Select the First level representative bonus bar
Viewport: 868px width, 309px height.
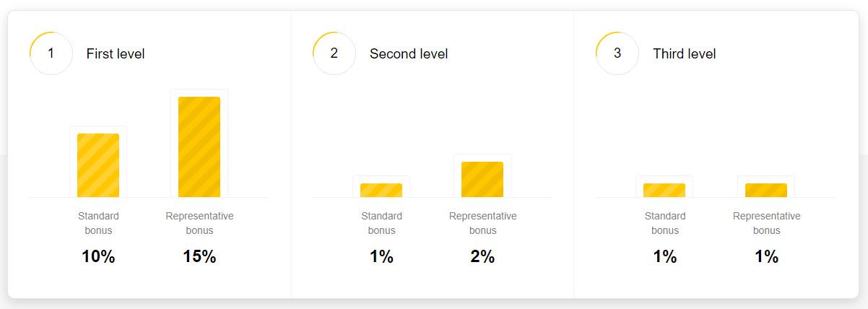199,147
